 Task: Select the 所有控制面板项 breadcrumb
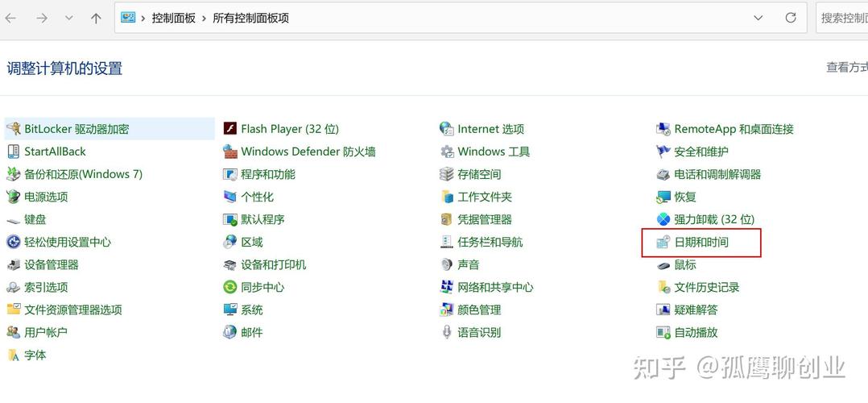(250, 18)
